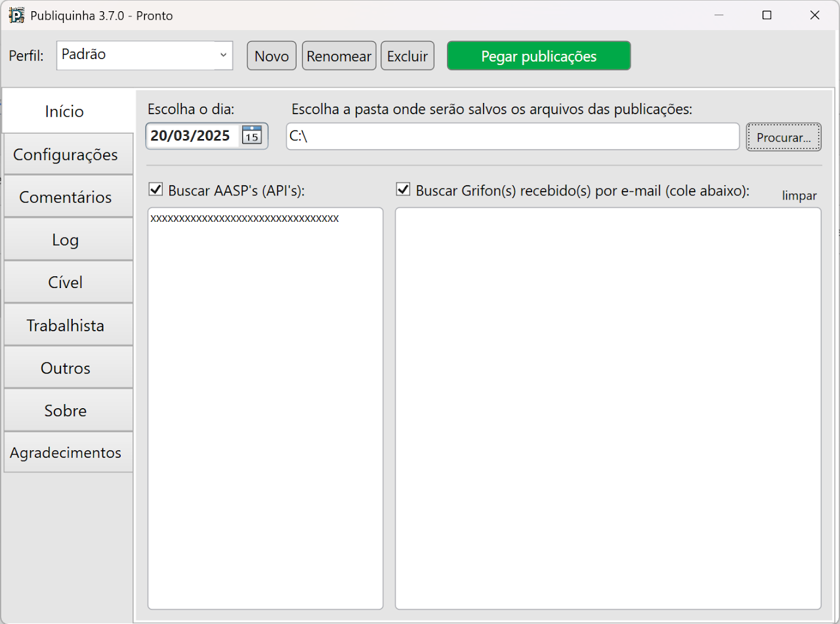Rename the profile using Renomear
Screen dimensions: 840x624
click(339, 55)
